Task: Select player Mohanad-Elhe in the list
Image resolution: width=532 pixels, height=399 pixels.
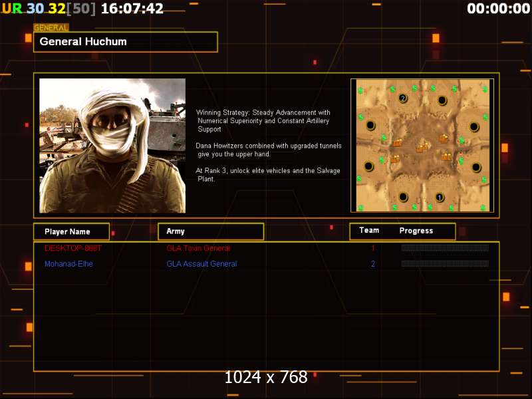Action: (x=68, y=263)
